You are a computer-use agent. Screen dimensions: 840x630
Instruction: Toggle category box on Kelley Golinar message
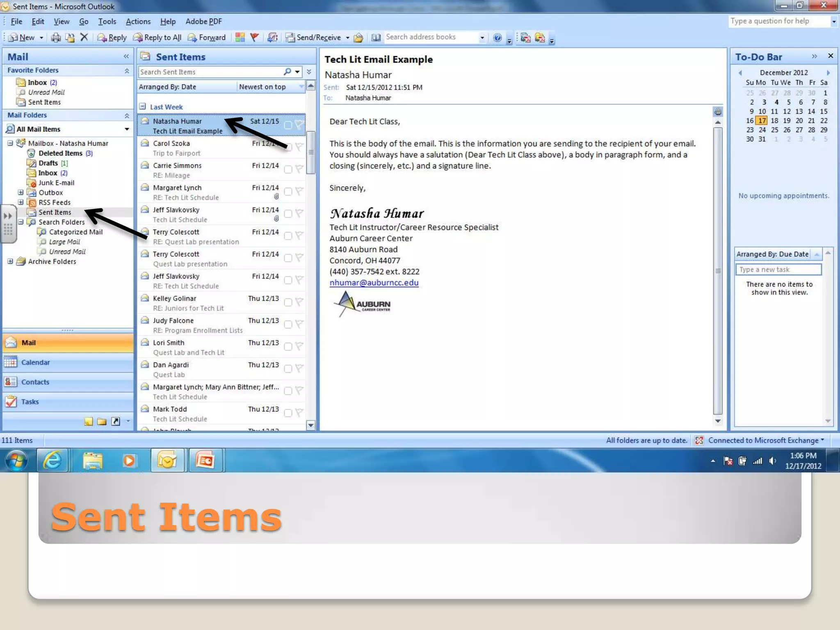(x=288, y=302)
